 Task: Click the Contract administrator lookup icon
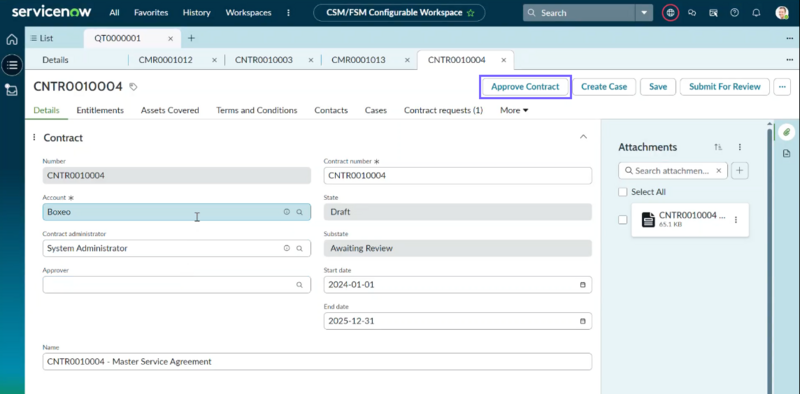pos(300,249)
